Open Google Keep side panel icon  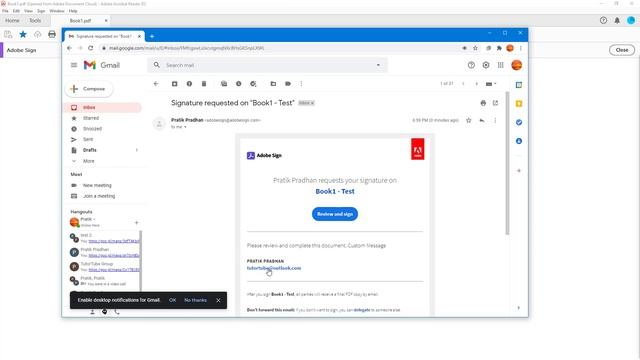[519, 104]
